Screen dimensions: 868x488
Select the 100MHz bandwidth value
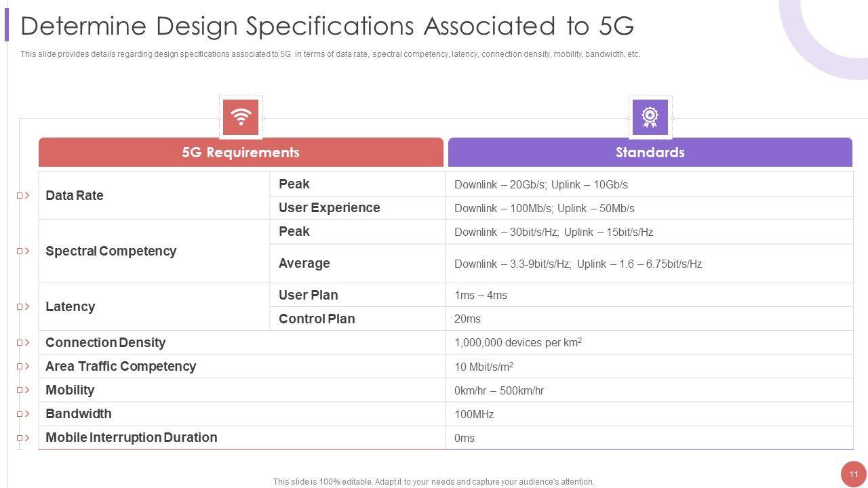click(474, 414)
